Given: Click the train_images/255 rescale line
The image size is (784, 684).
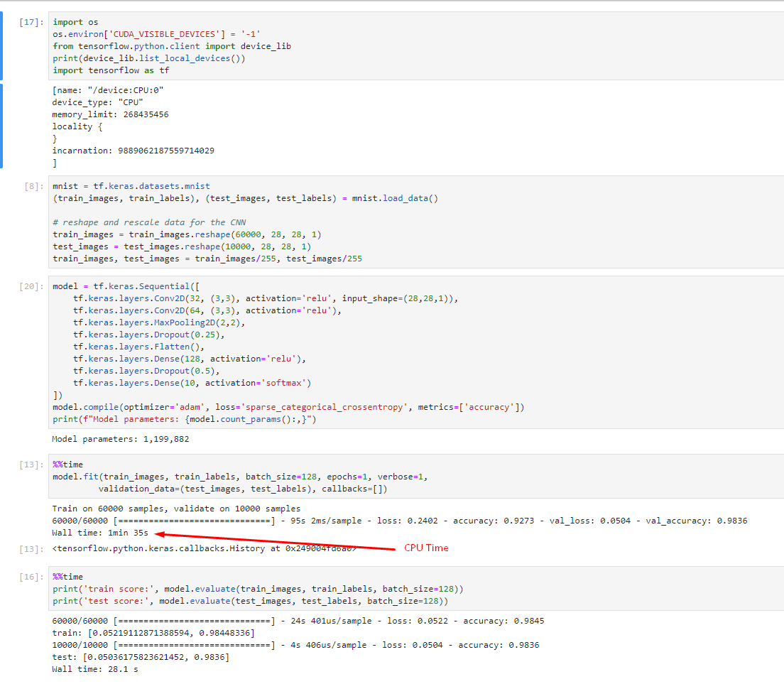Looking at the screenshot, I should (207, 259).
